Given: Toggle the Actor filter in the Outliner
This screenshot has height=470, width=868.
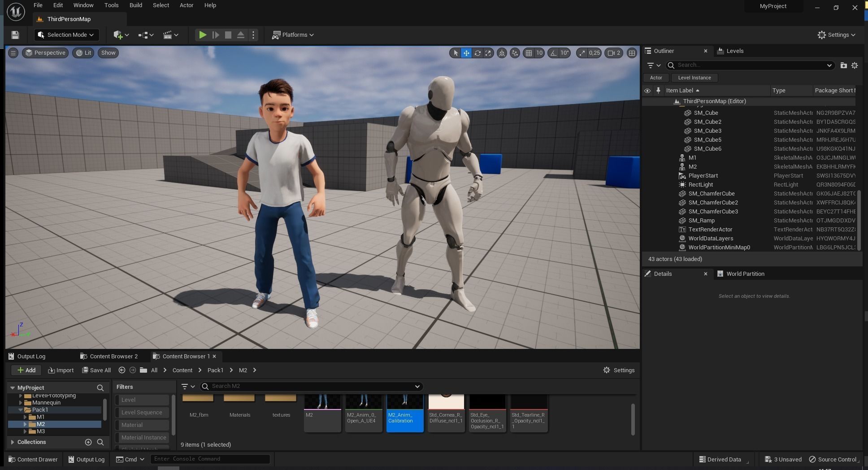Looking at the screenshot, I should point(656,78).
